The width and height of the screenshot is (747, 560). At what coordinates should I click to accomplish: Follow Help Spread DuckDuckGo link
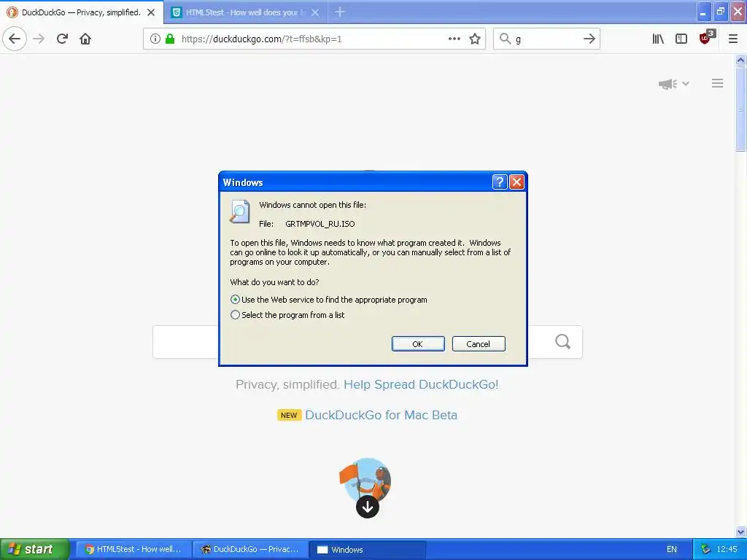point(421,384)
